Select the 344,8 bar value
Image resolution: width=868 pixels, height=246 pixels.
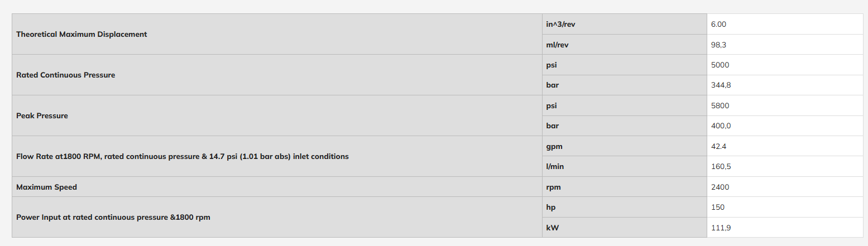pos(720,85)
